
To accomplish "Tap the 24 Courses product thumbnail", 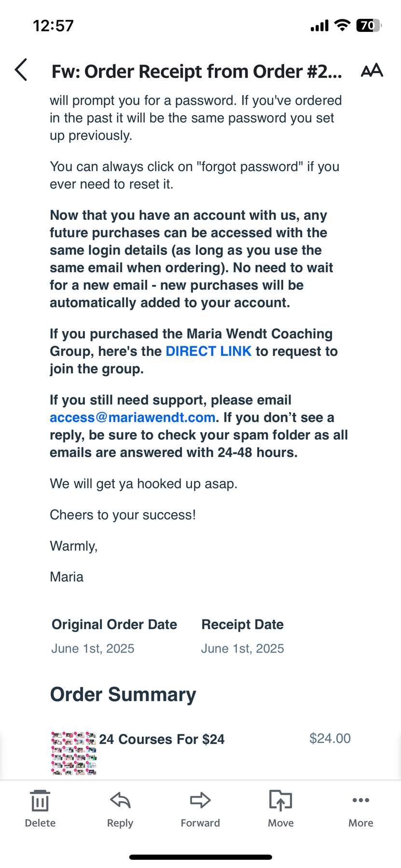I will click(74, 753).
